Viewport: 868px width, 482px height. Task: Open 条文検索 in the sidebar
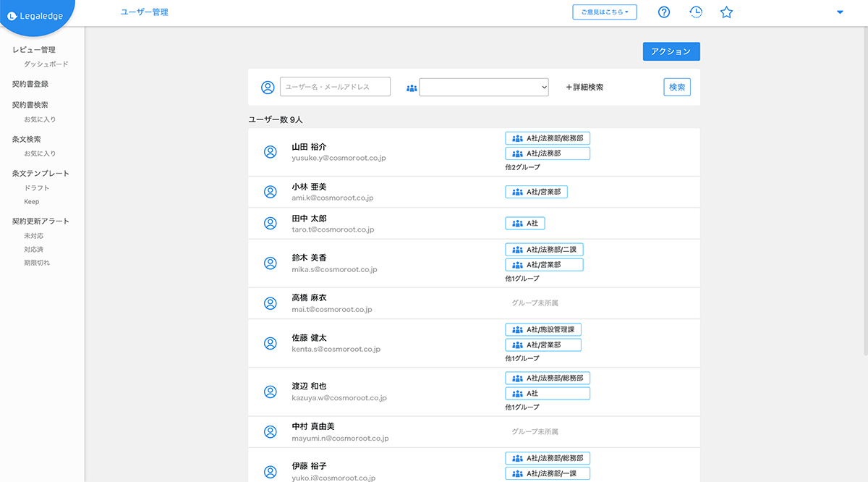(27, 139)
